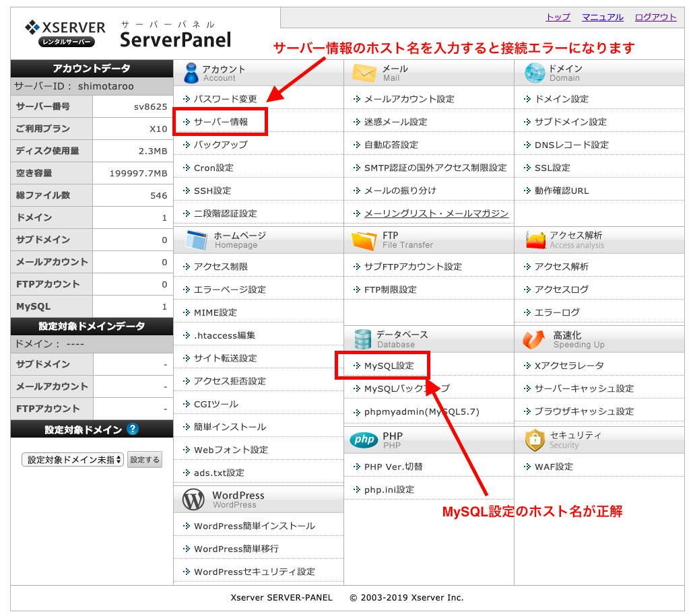Click the Mail envelope icon
This screenshot has height=616, width=693.
coord(364,73)
